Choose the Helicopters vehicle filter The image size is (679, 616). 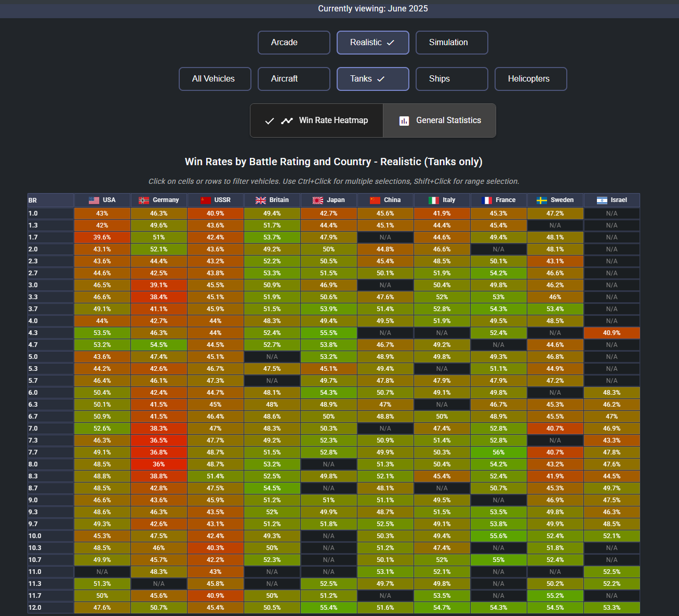coord(531,79)
